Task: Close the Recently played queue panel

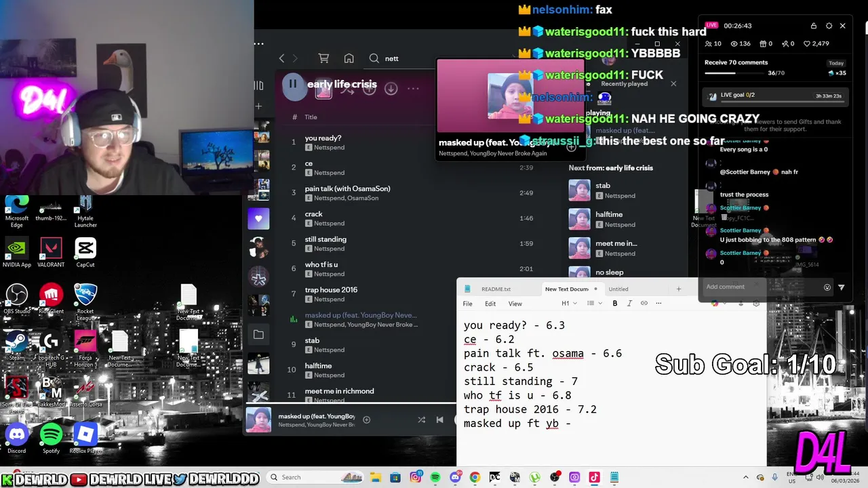Action: [x=673, y=84]
